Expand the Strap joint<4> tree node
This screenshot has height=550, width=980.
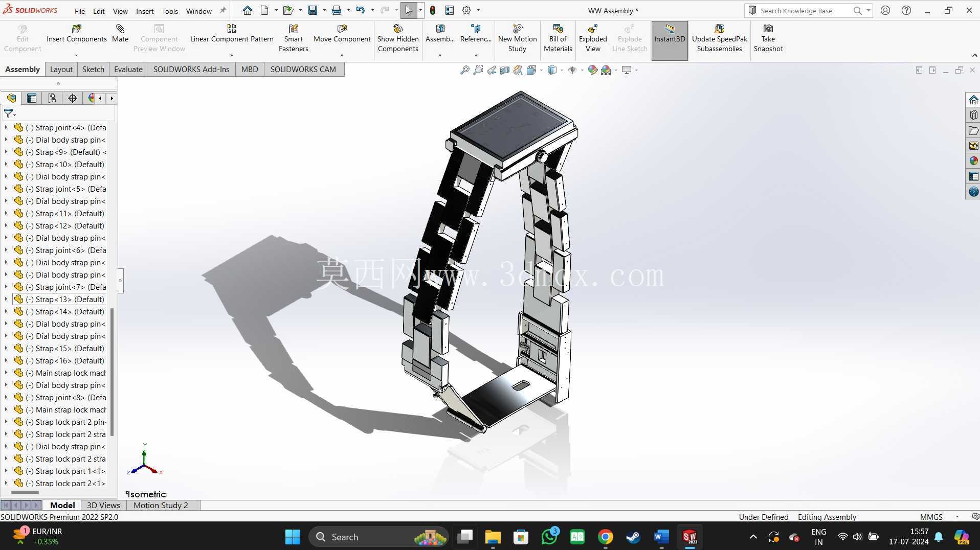pyautogui.click(x=6, y=127)
